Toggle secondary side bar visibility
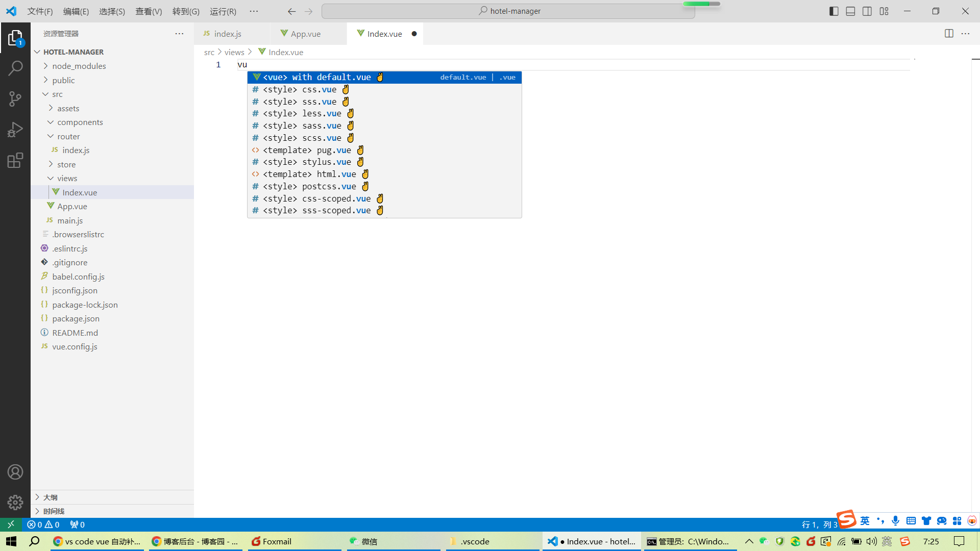980x551 pixels. click(867, 11)
